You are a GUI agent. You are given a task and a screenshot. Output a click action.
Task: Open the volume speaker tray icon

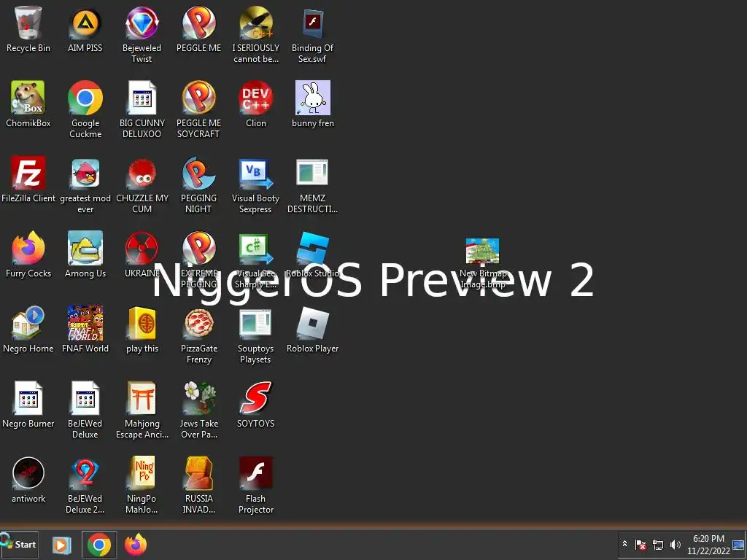pos(675,545)
